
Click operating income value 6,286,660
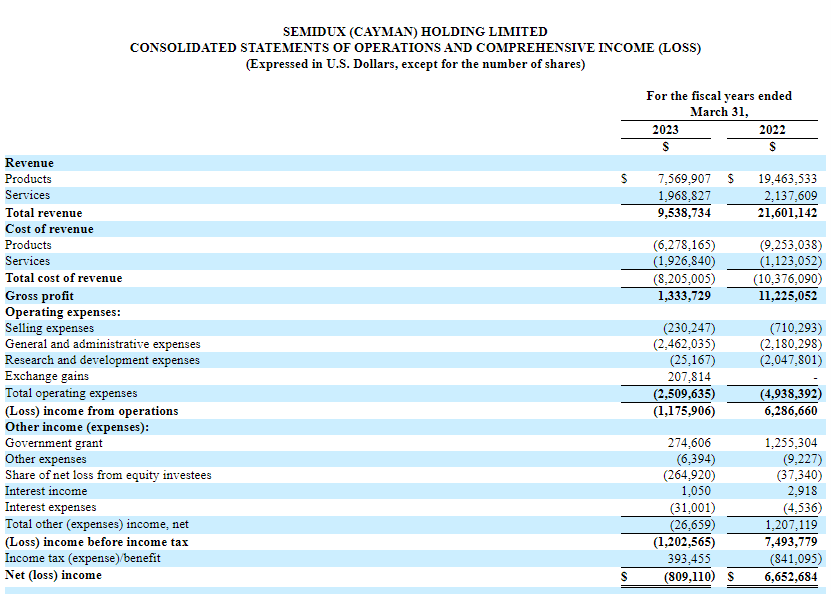pos(791,411)
